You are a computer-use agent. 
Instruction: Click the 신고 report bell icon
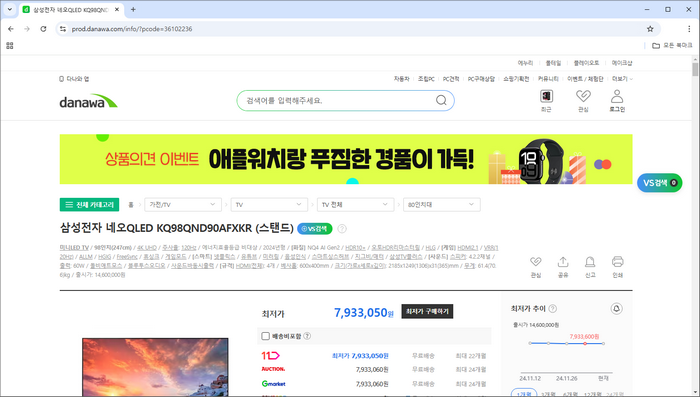590,267
